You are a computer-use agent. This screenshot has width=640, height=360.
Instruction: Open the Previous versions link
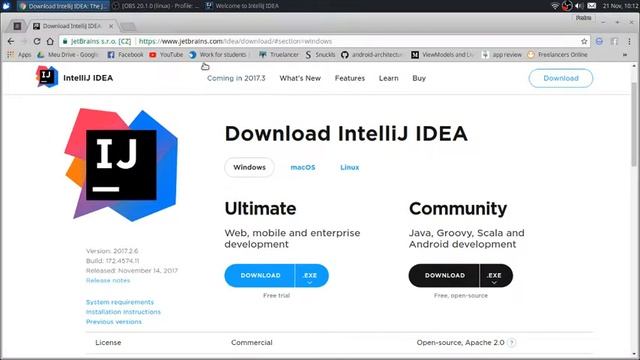pos(114,322)
